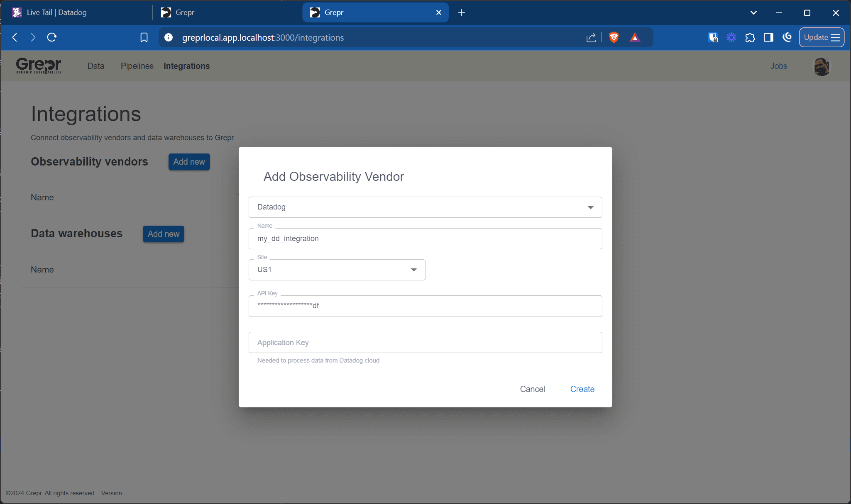Bookmark this page with the bookmark icon
This screenshot has width=851, height=504.
(144, 37)
